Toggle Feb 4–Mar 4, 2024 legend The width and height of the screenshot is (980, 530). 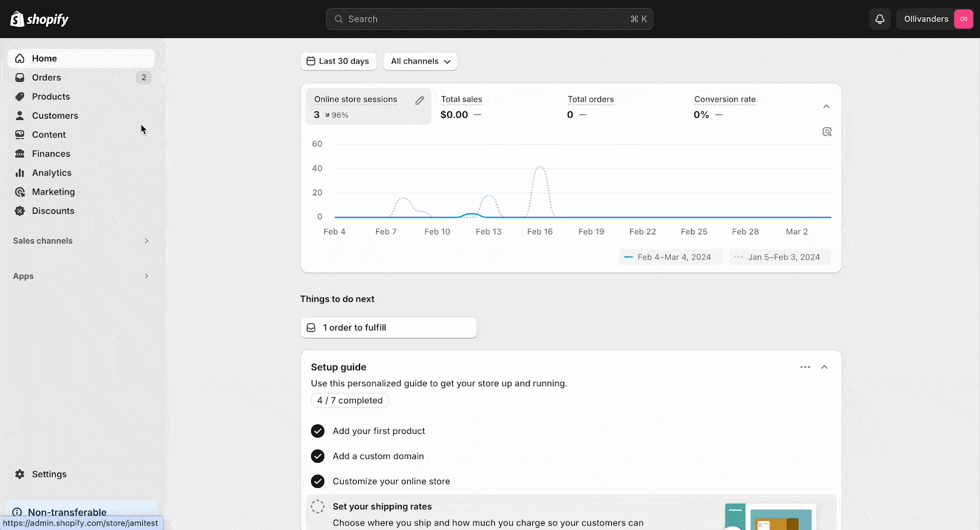(671, 257)
